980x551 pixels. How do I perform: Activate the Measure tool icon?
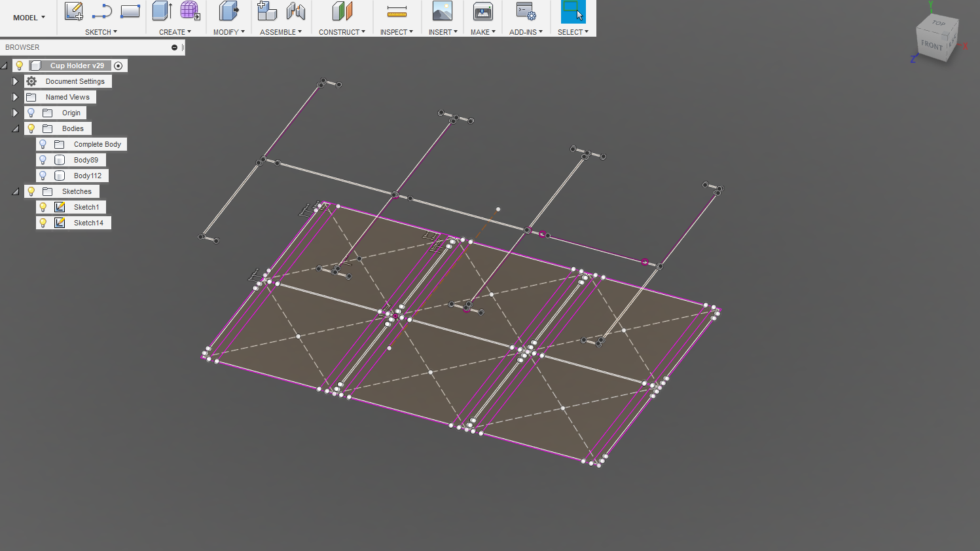pos(397,11)
